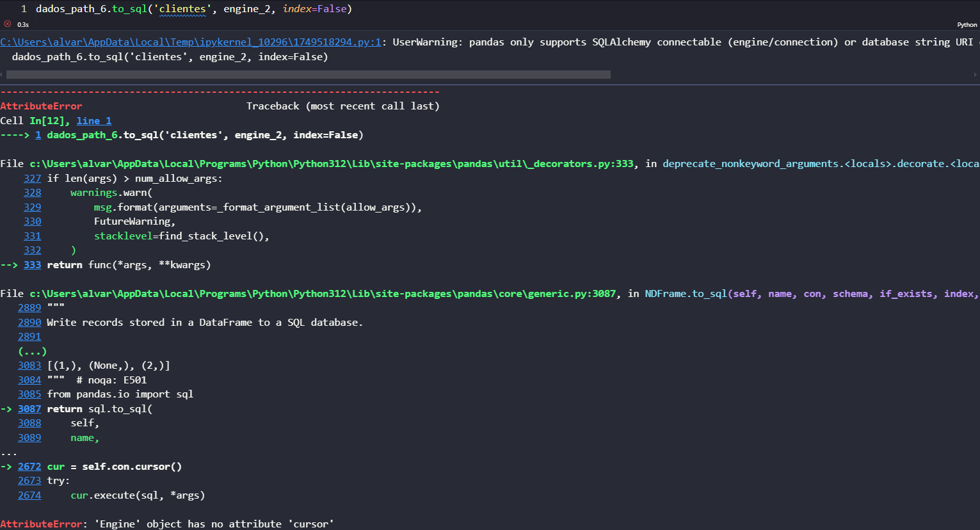Click the red cell error status icon
980x530 pixels.
click(8, 24)
